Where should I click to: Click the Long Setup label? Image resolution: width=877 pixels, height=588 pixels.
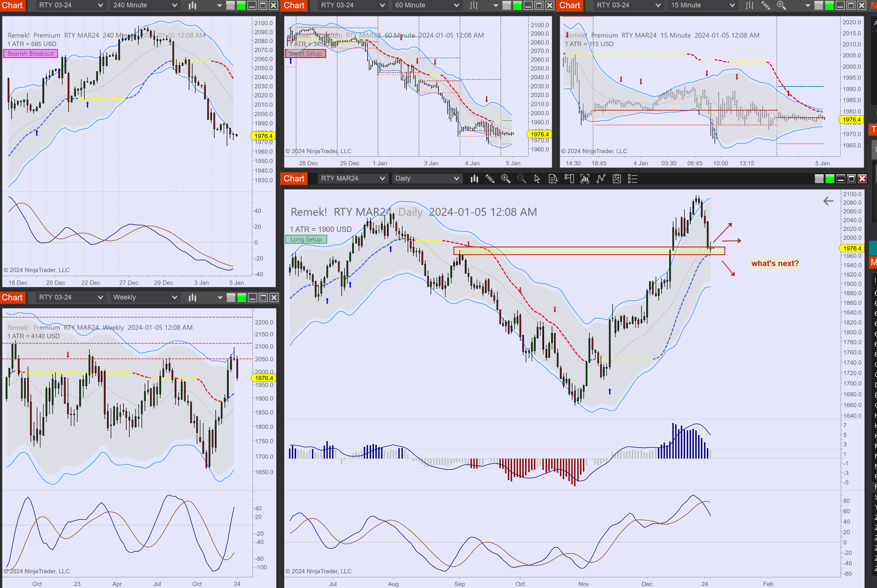tap(306, 239)
